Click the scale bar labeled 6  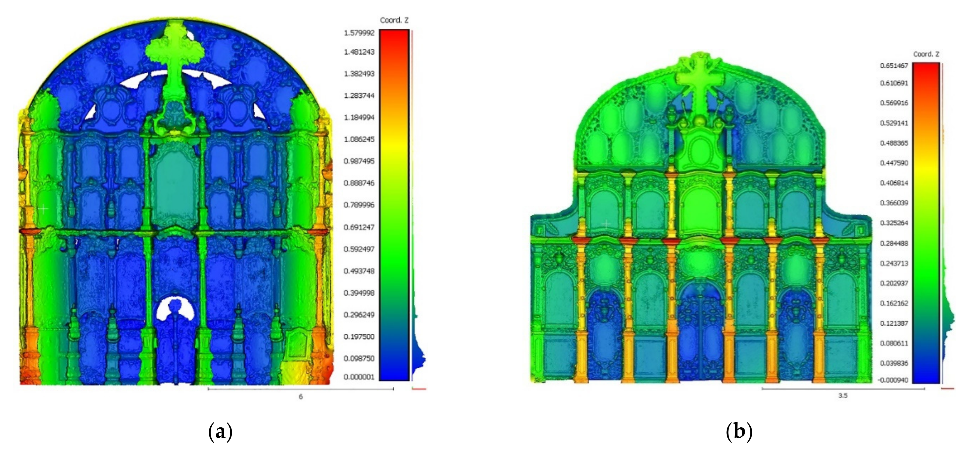301,389
